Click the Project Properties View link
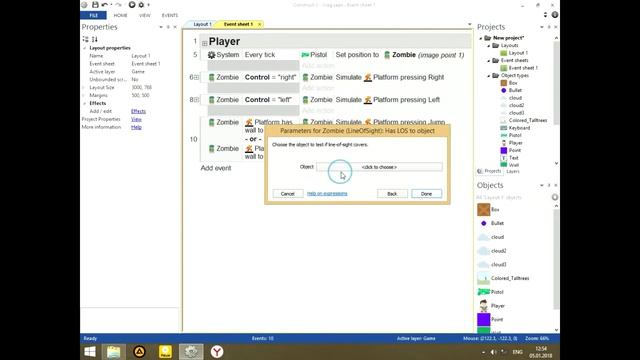 pos(136,119)
